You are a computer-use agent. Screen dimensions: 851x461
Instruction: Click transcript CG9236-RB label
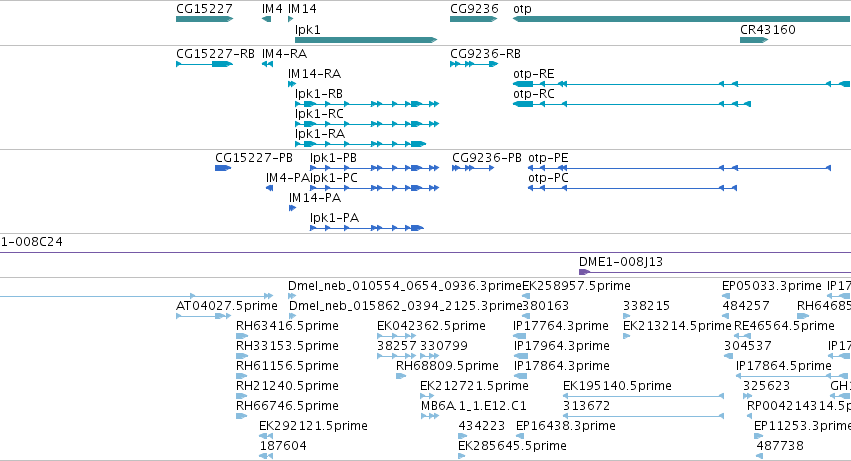click(485, 54)
